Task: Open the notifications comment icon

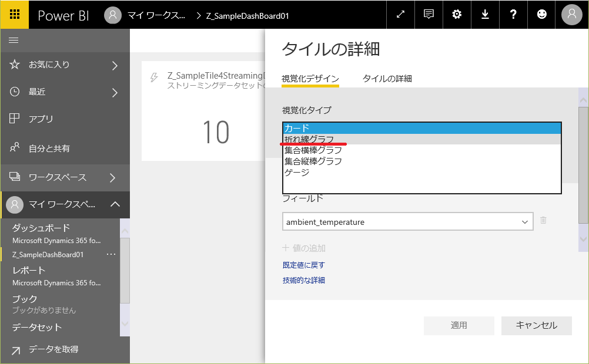Action: pyautogui.click(x=429, y=14)
